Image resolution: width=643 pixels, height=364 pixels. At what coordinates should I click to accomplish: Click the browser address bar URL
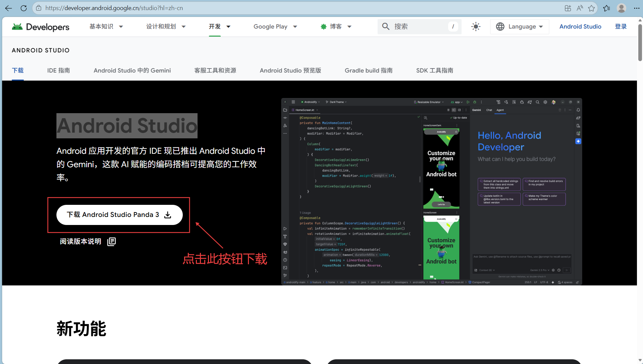(x=114, y=8)
